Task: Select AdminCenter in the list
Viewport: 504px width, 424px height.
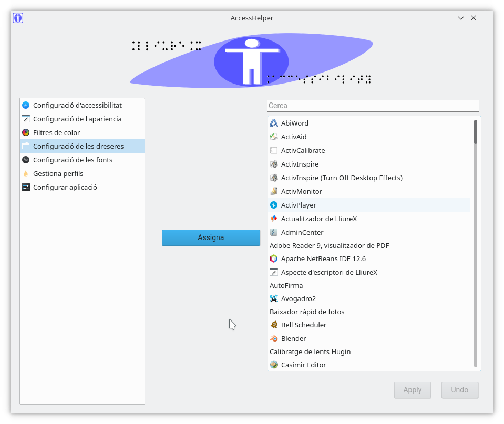Action: pos(369,232)
